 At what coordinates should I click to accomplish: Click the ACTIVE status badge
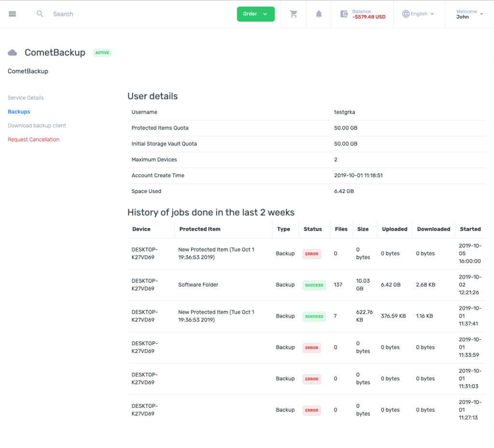pos(102,53)
